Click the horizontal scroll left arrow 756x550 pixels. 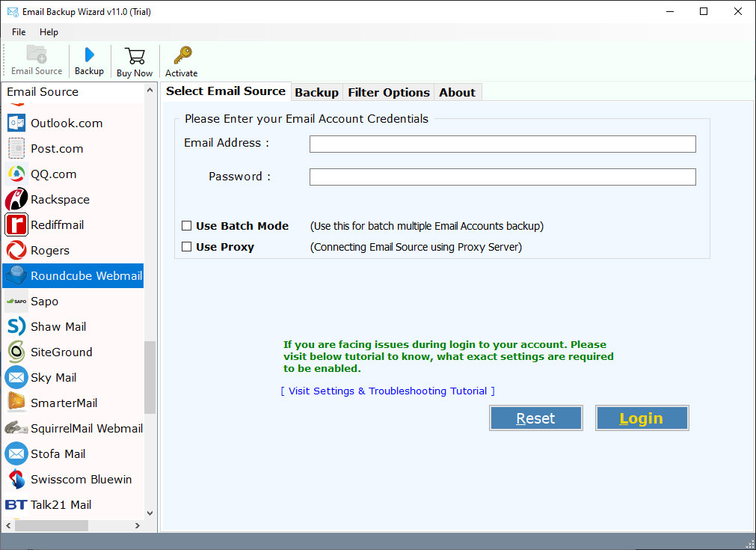(x=8, y=525)
